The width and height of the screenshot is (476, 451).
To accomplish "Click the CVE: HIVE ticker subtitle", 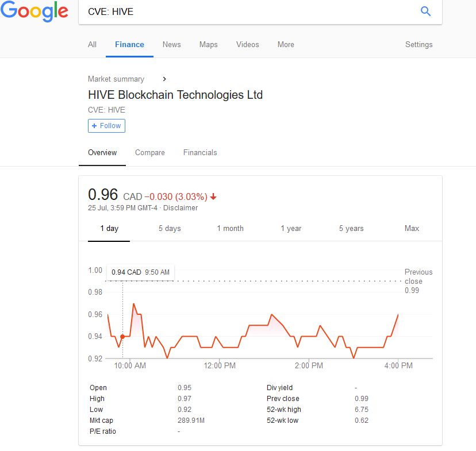I will click(x=106, y=110).
